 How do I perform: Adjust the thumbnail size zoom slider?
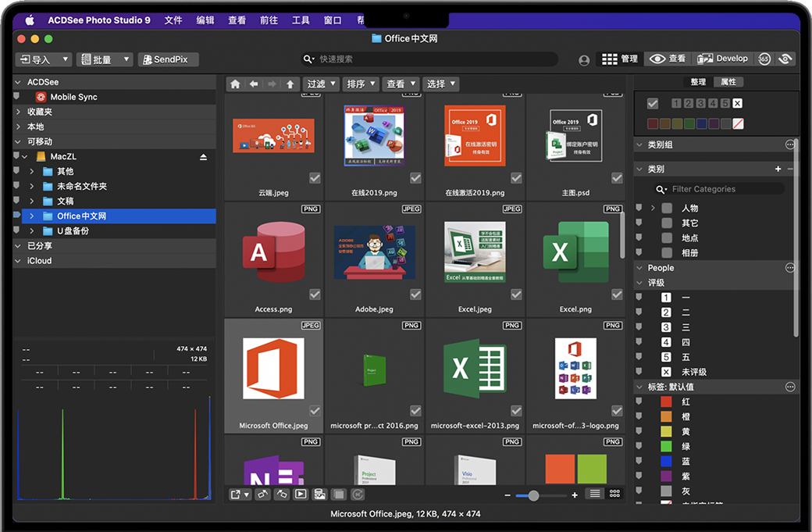point(533,495)
